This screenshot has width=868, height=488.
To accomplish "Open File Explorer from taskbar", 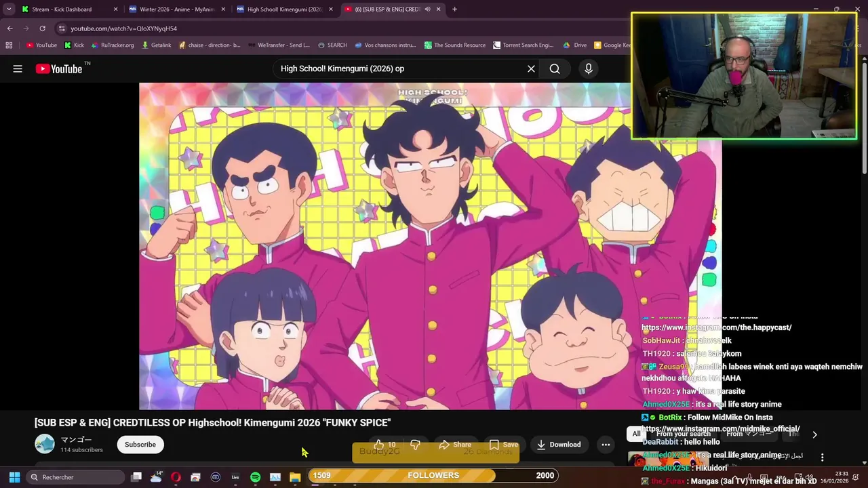I will 295,477.
